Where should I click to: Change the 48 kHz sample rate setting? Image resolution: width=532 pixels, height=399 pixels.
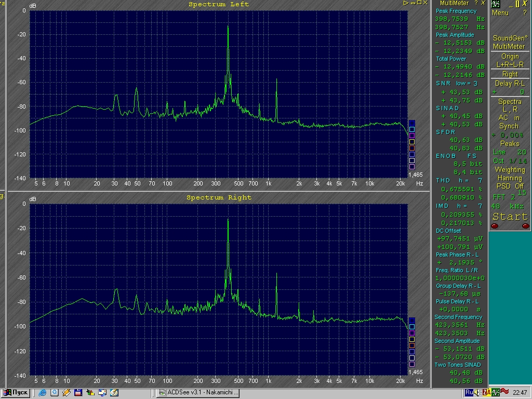[x=510, y=206]
